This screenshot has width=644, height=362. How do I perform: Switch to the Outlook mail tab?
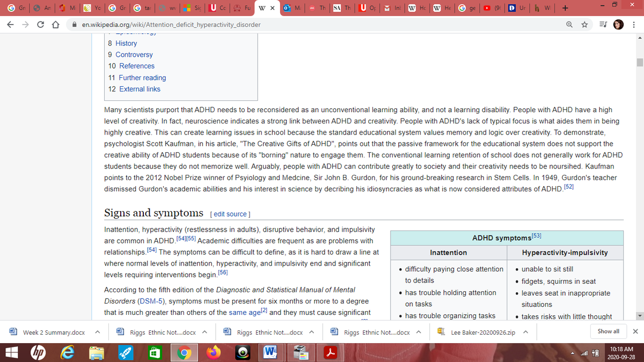(294, 9)
